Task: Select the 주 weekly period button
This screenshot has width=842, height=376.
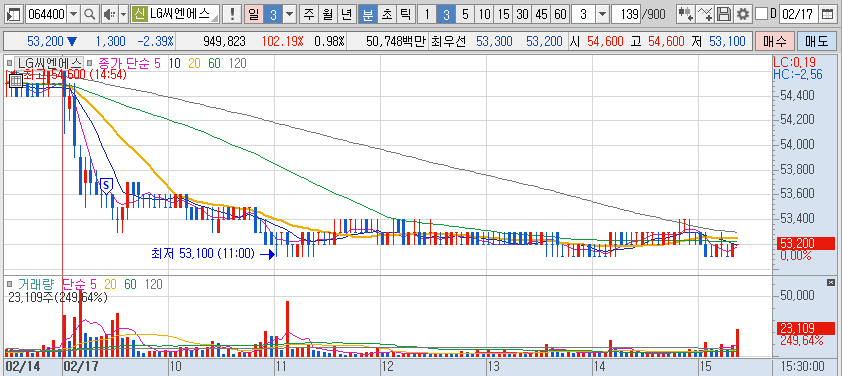Action: tap(308, 14)
